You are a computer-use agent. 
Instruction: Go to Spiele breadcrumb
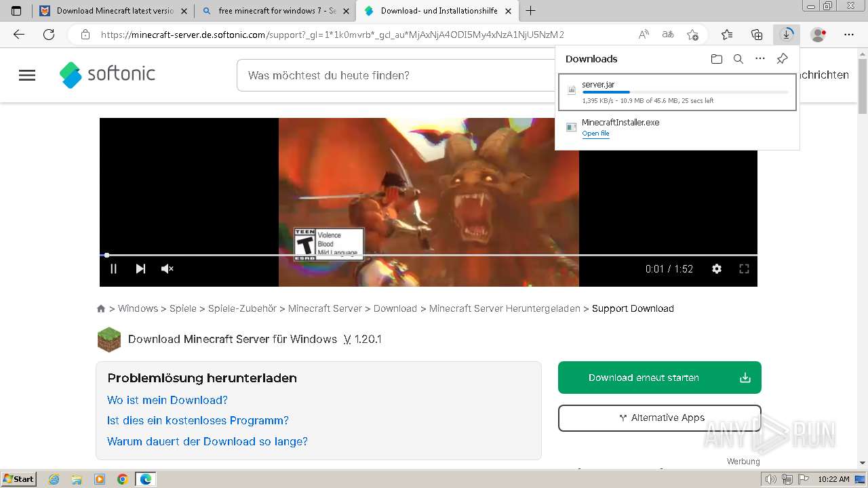point(183,308)
